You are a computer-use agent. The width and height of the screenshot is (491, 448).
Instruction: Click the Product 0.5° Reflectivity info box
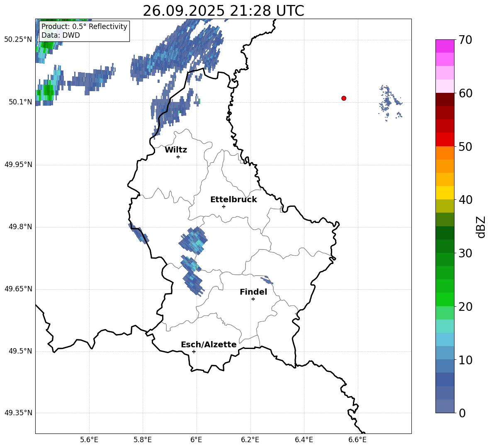click(x=84, y=31)
